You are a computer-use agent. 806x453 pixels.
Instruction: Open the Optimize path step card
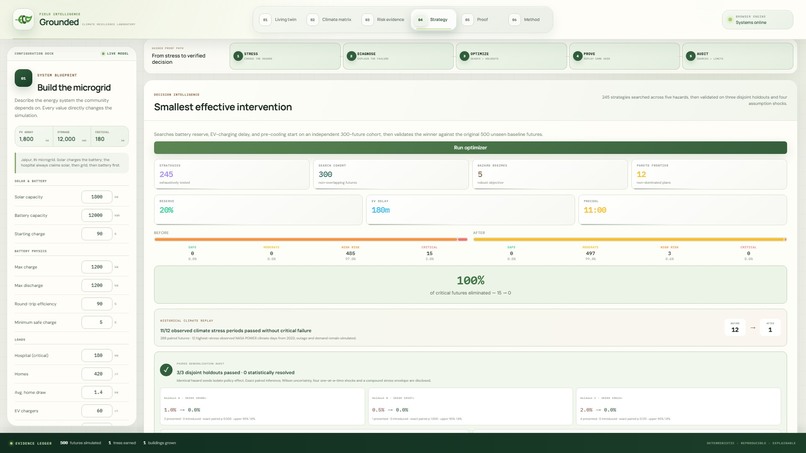(511, 56)
